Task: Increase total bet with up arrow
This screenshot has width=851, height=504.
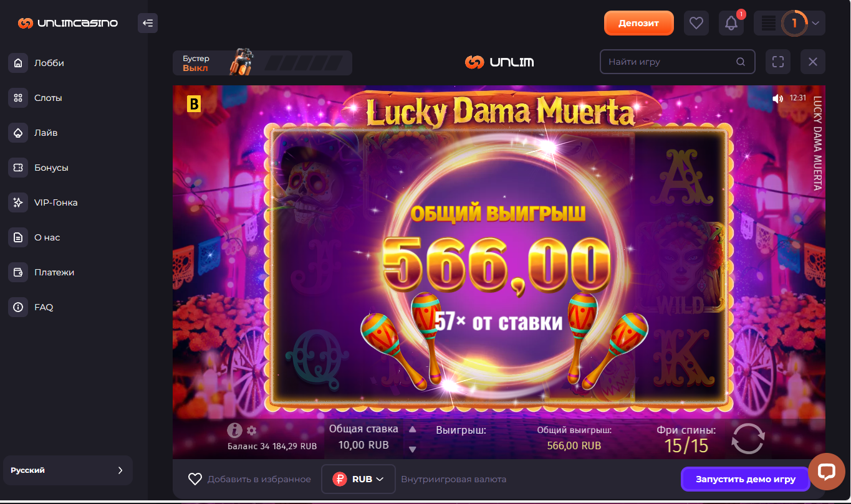Action: (x=412, y=429)
